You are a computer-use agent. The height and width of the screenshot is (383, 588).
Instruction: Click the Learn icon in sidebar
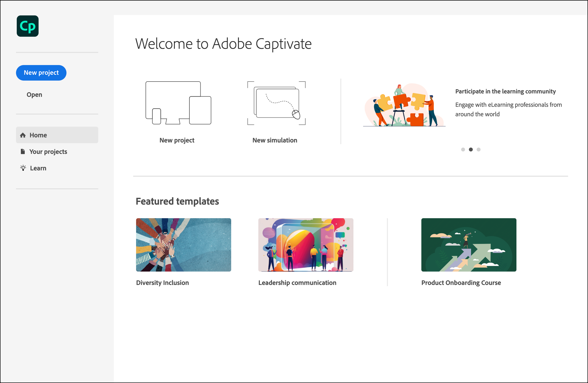(x=23, y=168)
